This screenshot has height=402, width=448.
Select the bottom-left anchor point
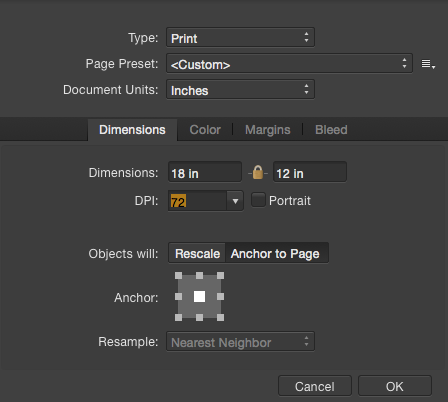click(x=179, y=317)
